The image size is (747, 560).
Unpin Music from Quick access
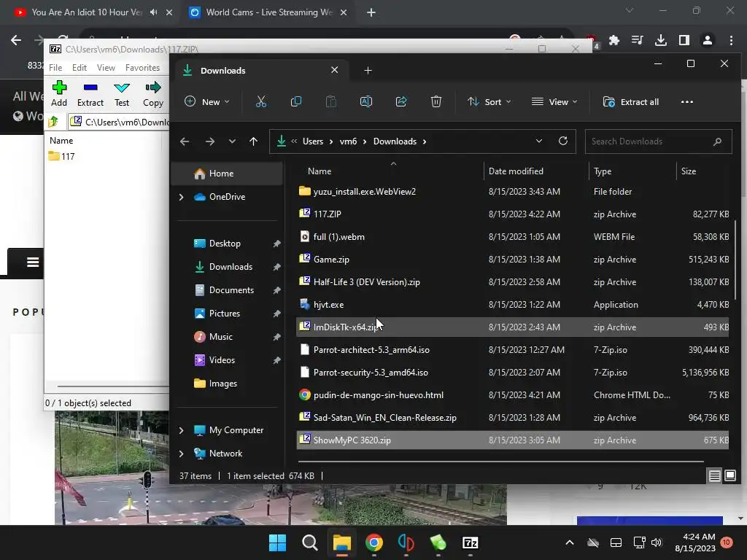[x=276, y=337]
